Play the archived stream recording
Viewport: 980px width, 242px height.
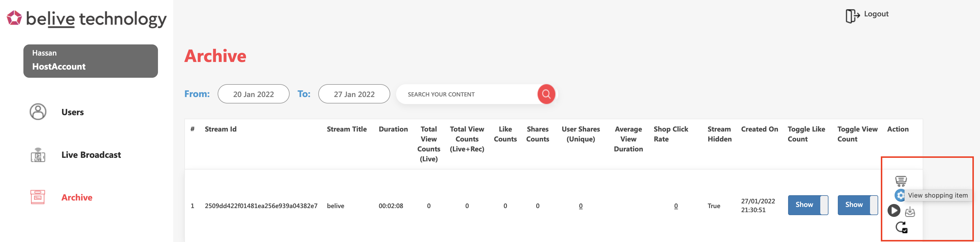click(x=894, y=210)
